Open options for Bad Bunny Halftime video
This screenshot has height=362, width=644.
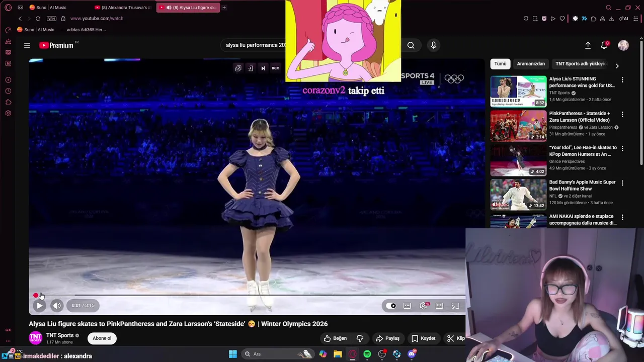pyautogui.click(x=622, y=183)
